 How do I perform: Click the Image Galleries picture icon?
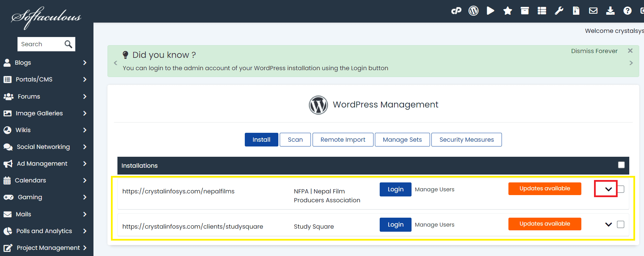click(7, 113)
